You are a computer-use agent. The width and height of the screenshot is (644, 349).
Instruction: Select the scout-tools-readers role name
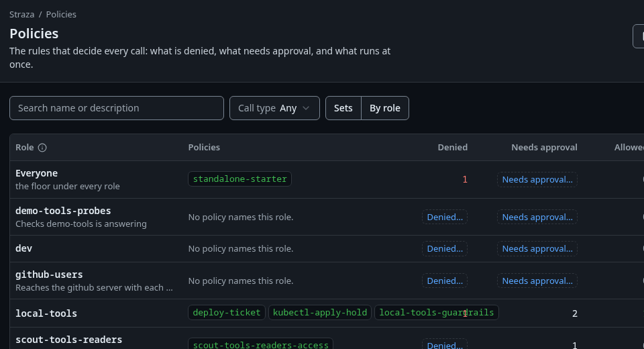[x=69, y=340]
